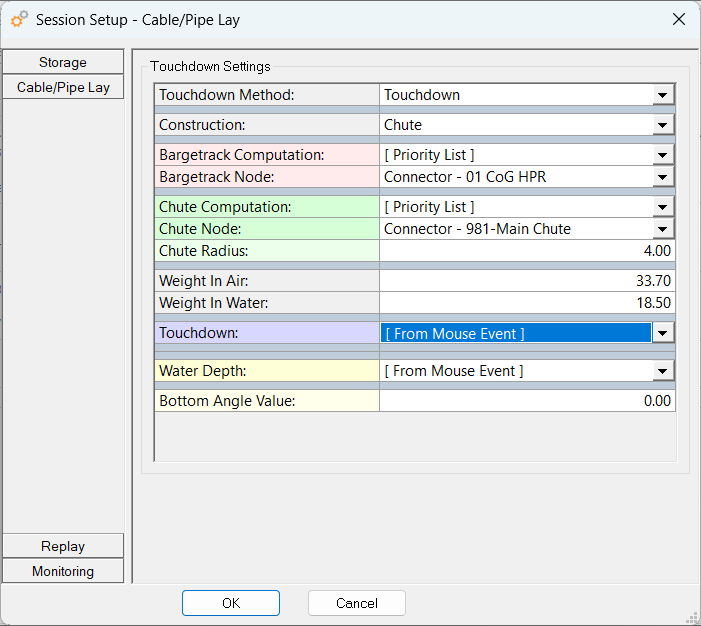Expand the Touchdown Method dropdown

pos(662,95)
